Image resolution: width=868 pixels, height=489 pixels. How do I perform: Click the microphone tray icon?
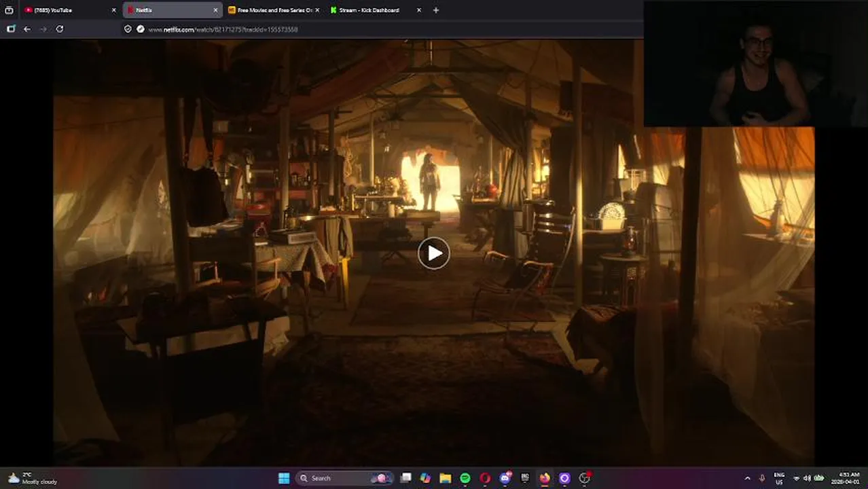pyautogui.click(x=762, y=478)
